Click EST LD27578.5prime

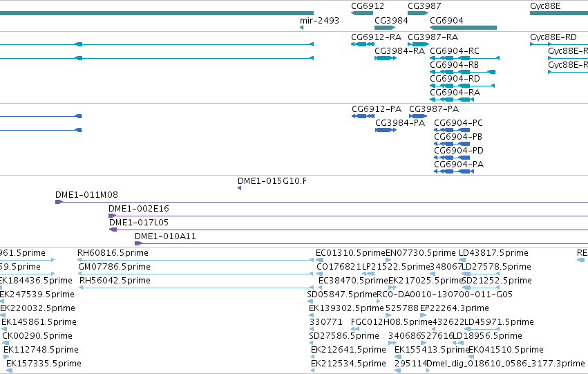tap(497, 267)
